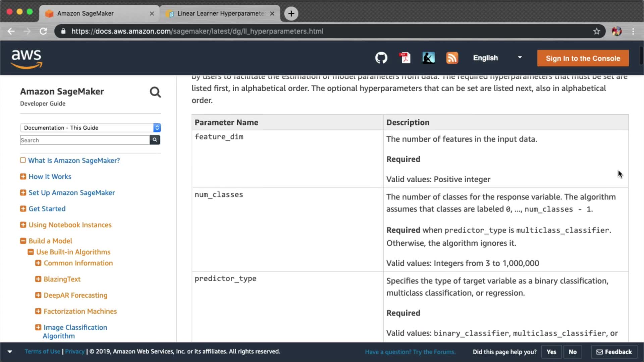The width and height of the screenshot is (644, 362).
Task: Collapse the Use Built-in Algorithms node
Action: point(31,252)
